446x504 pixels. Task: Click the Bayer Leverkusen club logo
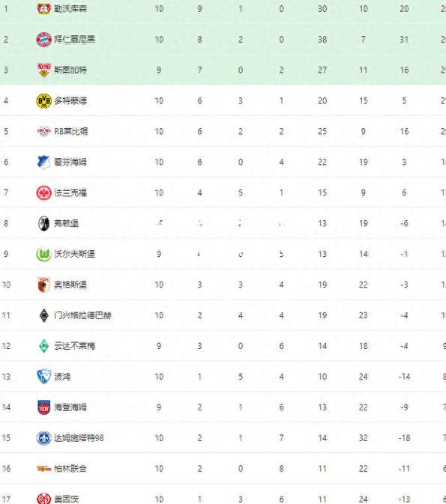click(x=43, y=8)
